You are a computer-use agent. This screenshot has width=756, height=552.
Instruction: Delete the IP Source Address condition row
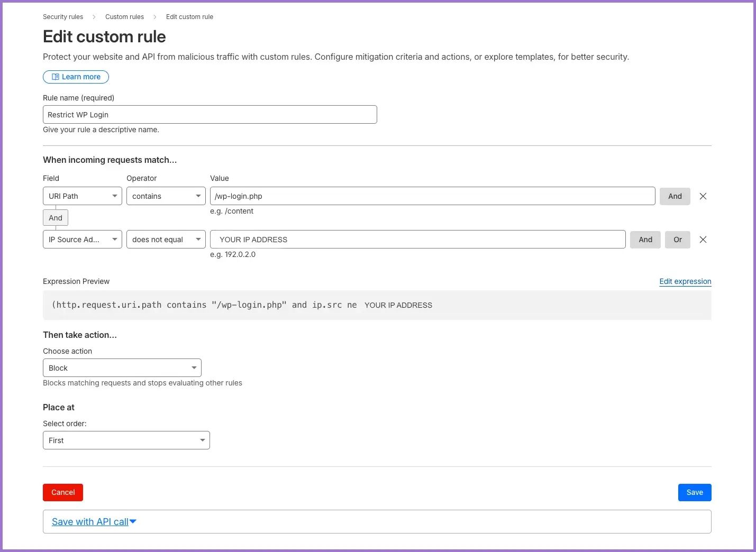pos(703,240)
